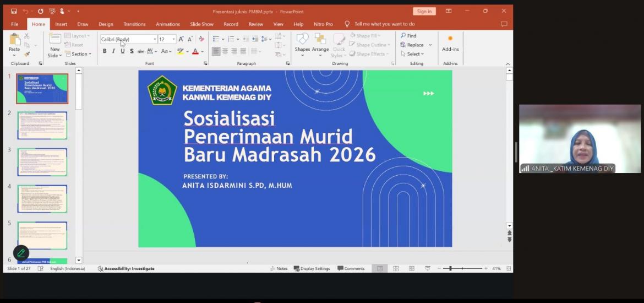The width and height of the screenshot is (644, 303).
Task: Switch to the Design tab
Action: pos(106,24)
